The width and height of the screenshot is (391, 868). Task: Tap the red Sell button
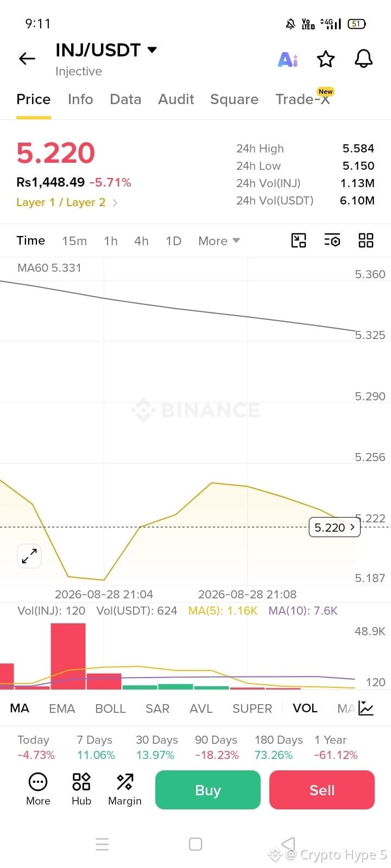pyautogui.click(x=322, y=790)
